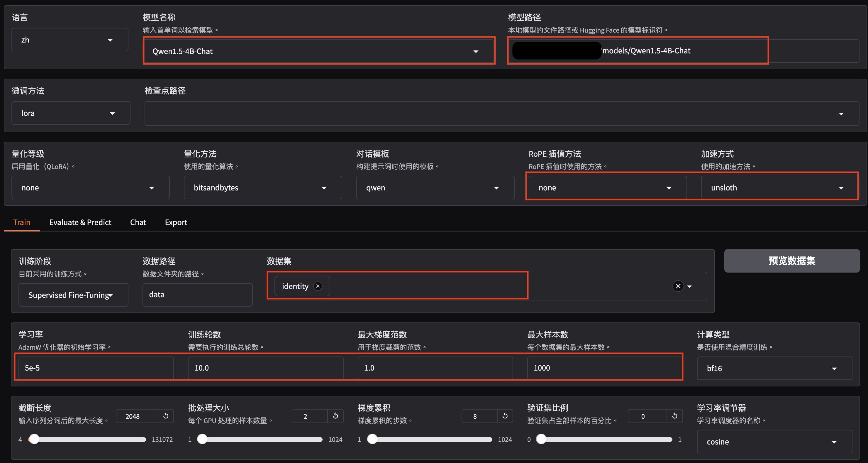The image size is (868, 463).
Task: Switch to the Export tab
Action: [x=176, y=222]
